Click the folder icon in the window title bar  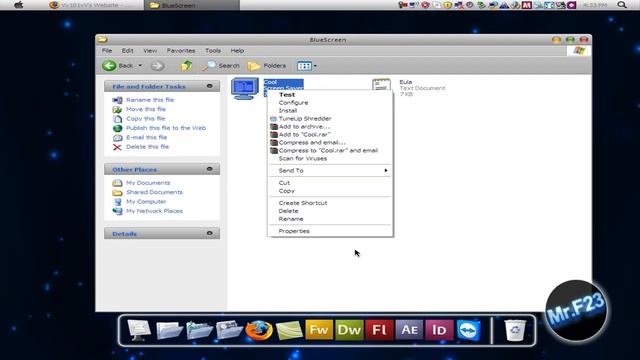point(102,40)
